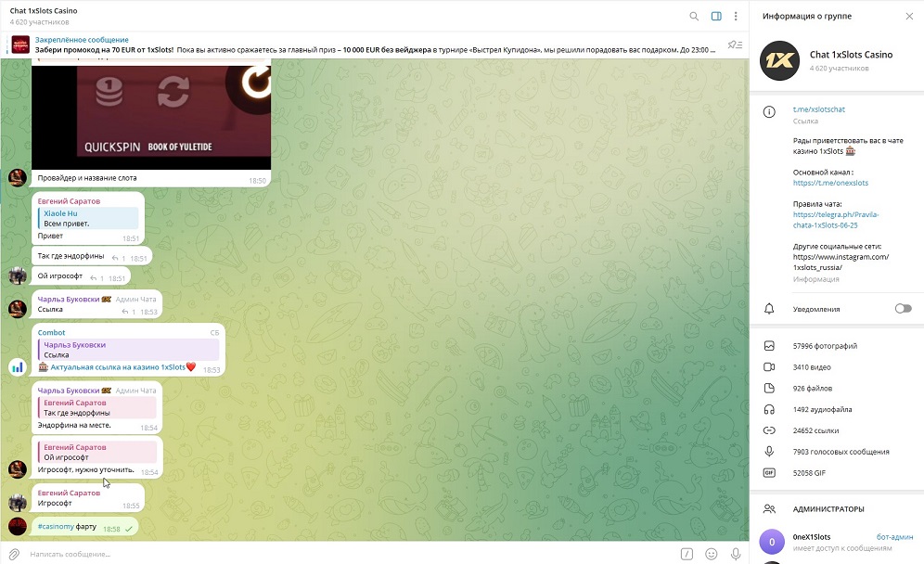Image resolution: width=924 pixels, height=564 pixels.
Task: Open the reply count on the 'Ссылка' message
Action: 128,312
